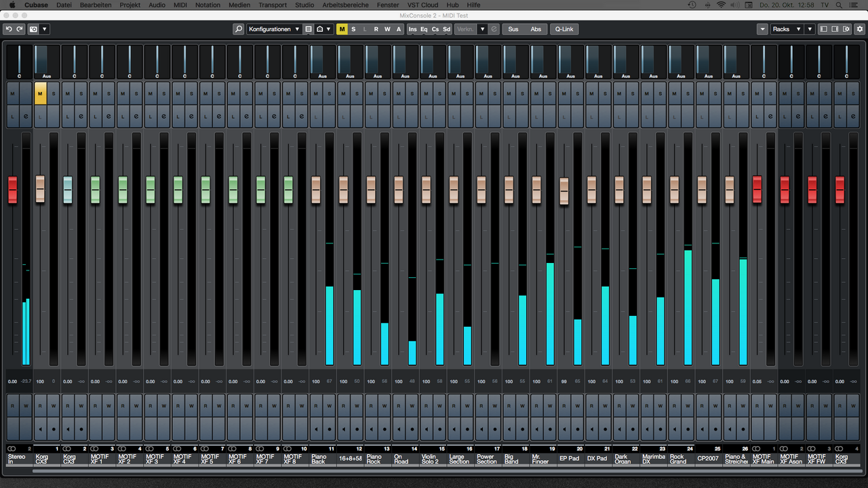Open the Racks dropdown

point(787,29)
